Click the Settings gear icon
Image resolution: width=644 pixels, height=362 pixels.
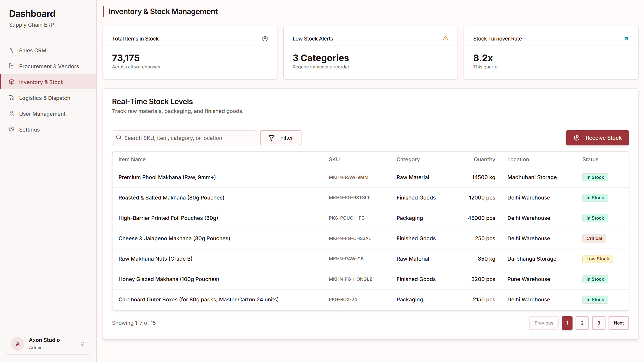[x=12, y=129]
